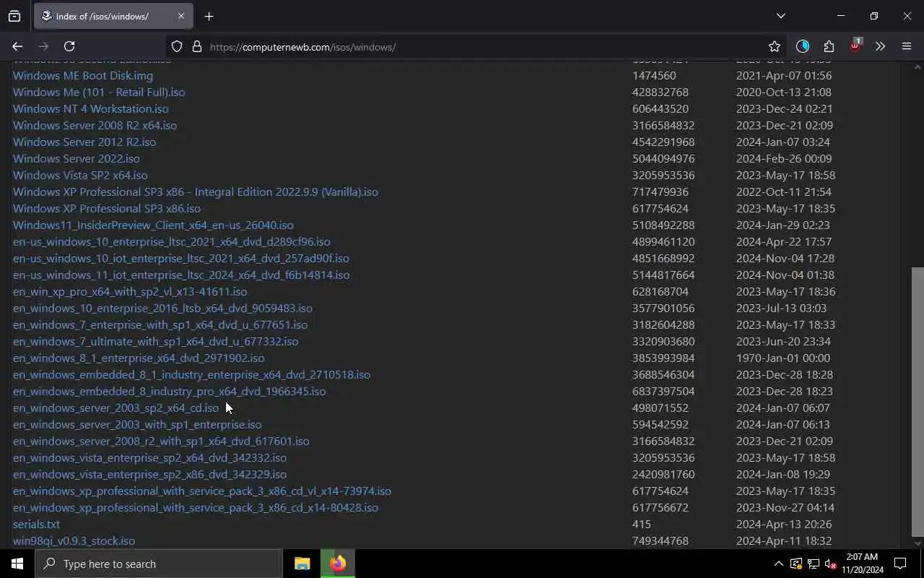Download Windows ME Boot Disk.img
This screenshot has height=578, width=924.
pyautogui.click(x=83, y=75)
